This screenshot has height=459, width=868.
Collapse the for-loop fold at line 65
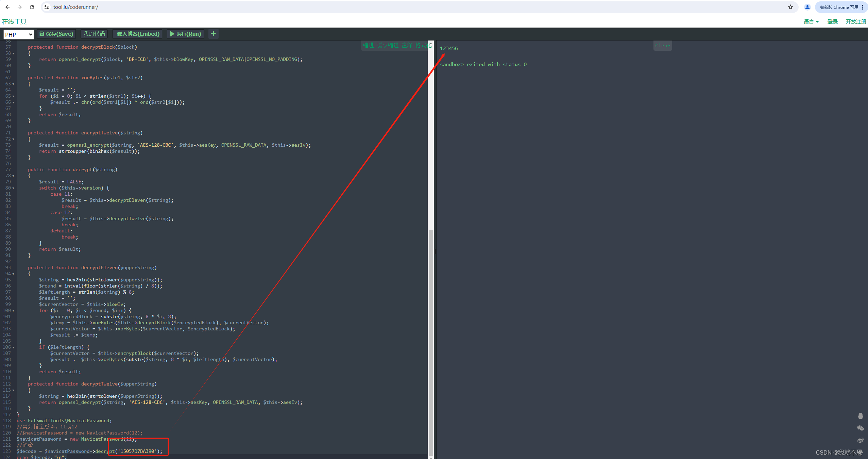13,96
